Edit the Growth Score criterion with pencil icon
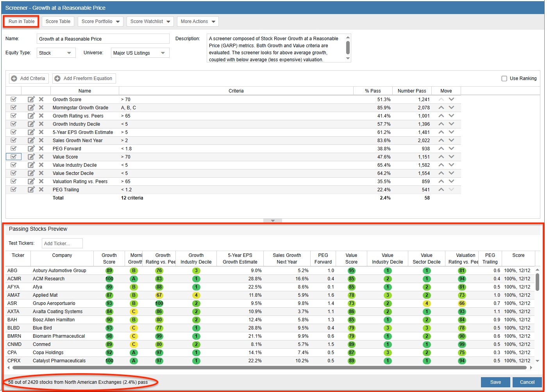Screen dimensions: 547x392 tap(31, 99)
